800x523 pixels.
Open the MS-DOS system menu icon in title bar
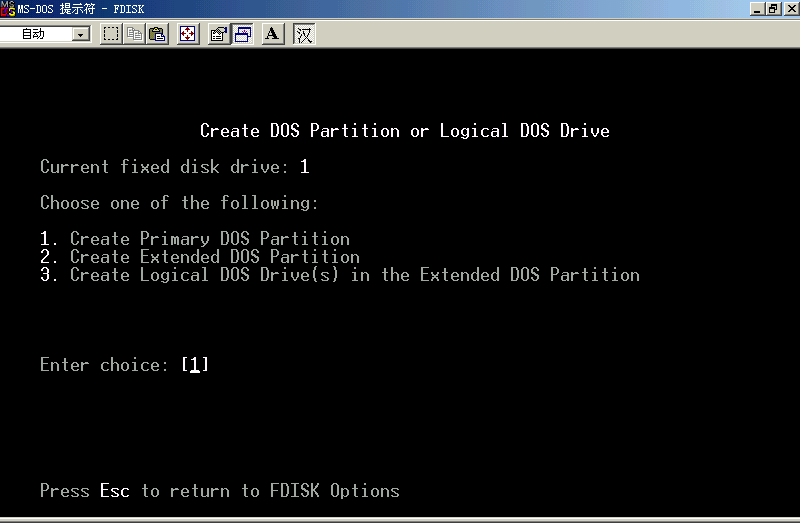(x=8, y=8)
